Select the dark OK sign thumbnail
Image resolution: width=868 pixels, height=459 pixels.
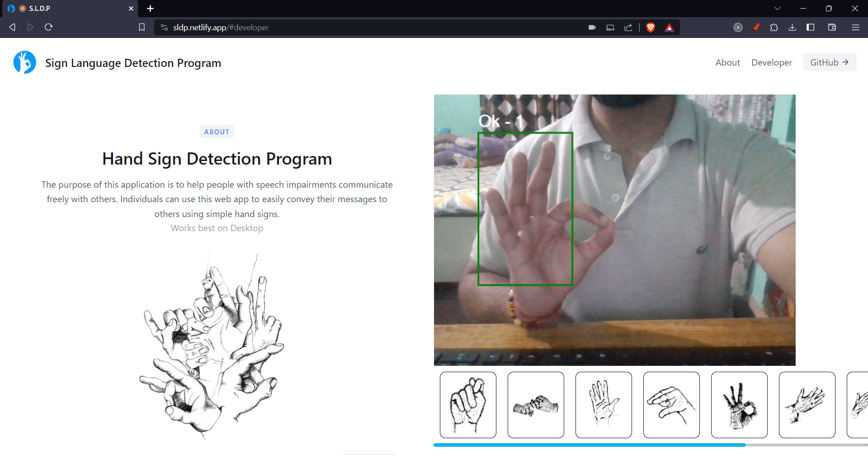[739, 405]
